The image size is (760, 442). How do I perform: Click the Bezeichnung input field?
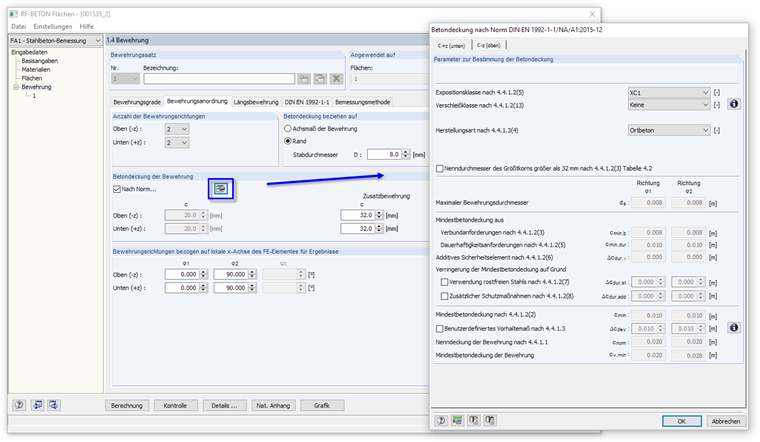(219, 79)
